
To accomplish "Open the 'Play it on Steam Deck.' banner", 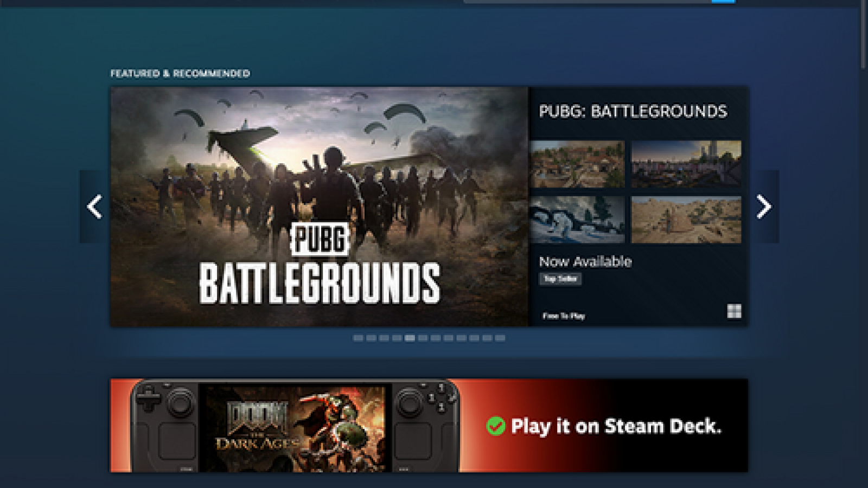I will click(x=429, y=426).
